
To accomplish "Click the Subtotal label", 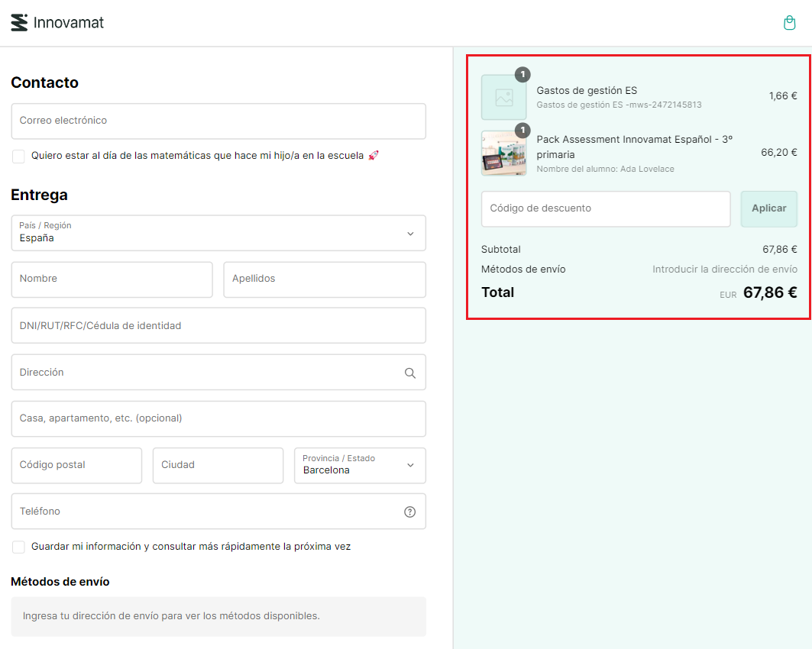I will pos(501,250).
